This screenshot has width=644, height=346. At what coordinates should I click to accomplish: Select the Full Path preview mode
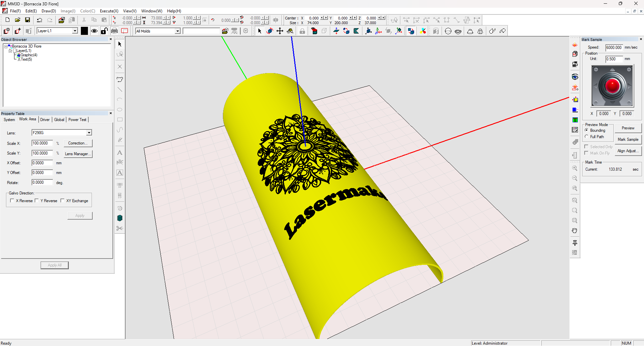click(587, 137)
